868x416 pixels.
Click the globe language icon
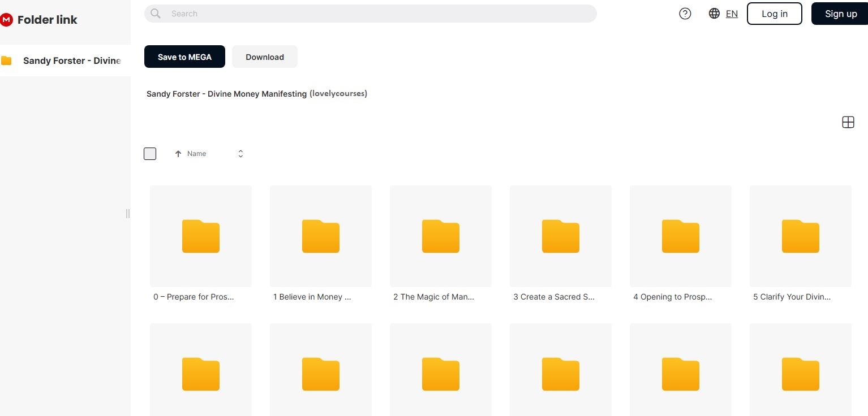pyautogui.click(x=714, y=14)
